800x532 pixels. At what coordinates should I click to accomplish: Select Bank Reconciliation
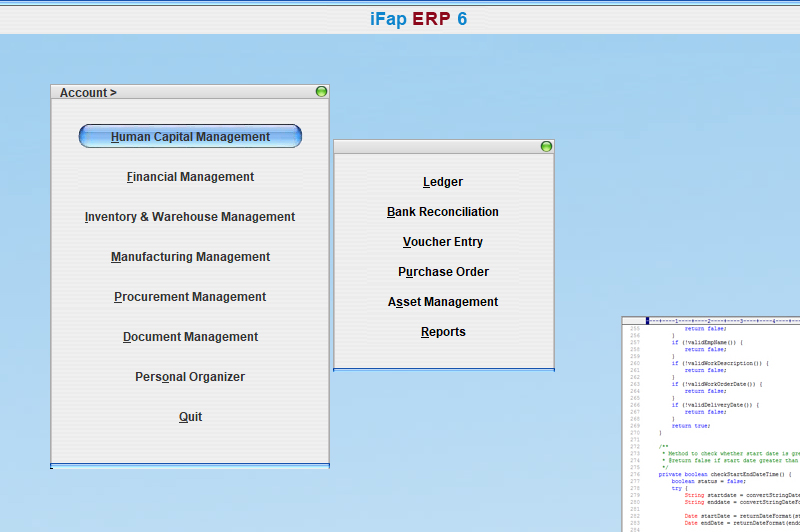coord(443,212)
